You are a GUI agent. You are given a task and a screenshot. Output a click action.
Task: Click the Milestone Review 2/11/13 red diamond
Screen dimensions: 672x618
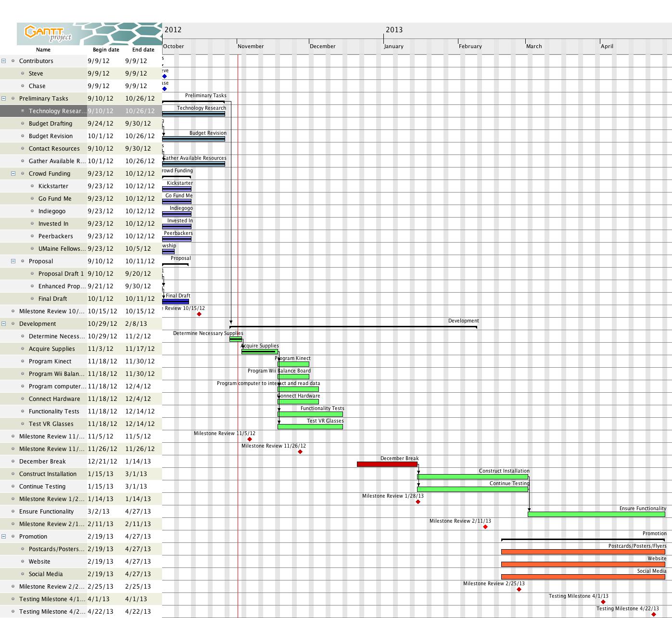(485, 527)
